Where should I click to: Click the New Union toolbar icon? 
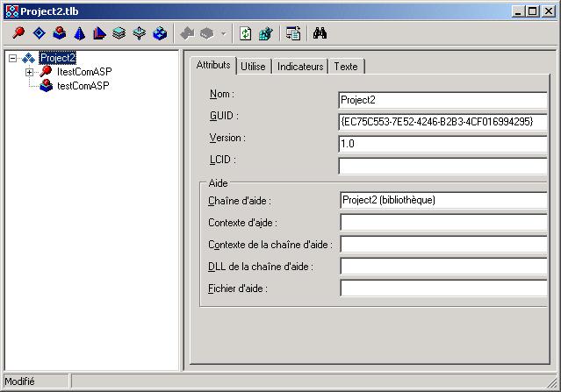pos(140,34)
